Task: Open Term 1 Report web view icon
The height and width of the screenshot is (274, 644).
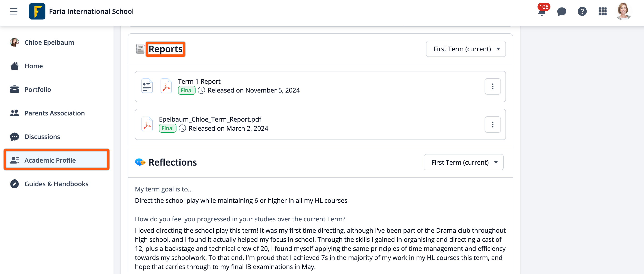Action: [x=147, y=86]
